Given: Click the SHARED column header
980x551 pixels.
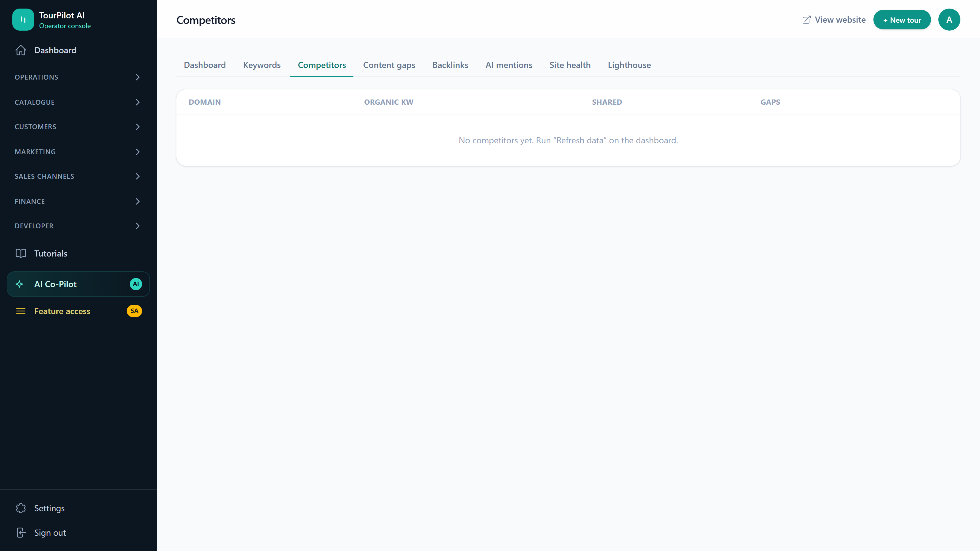Looking at the screenshot, I should (x=607, y=102).
